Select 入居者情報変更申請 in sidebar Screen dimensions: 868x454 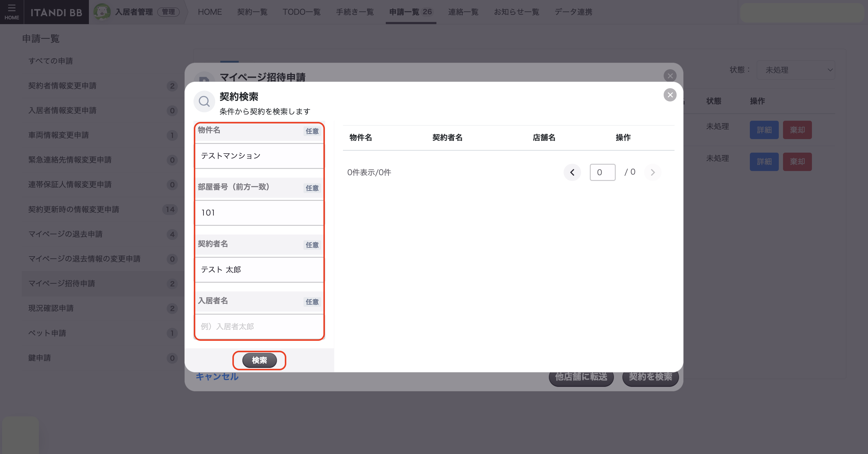pyautogui.click(x=103, y=110)
